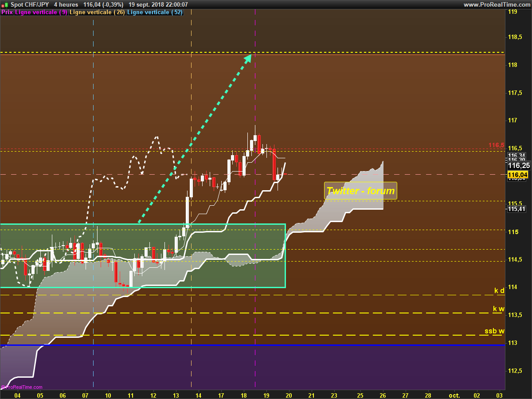Select the 'Ligne verticale (26)' tab
Image resolution: width=532 pixels, height=399 pixels.
coord(97,12)
